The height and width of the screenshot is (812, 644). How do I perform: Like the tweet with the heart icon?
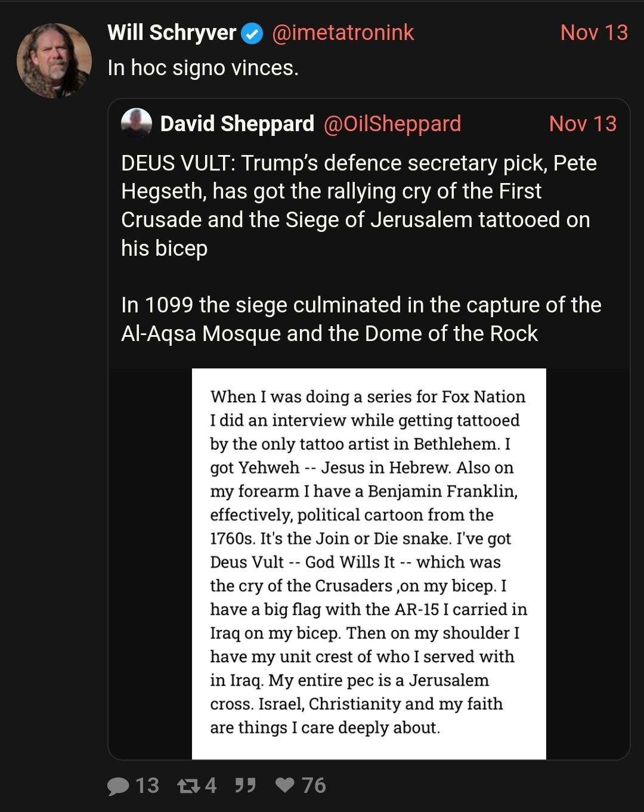(286, 786)
